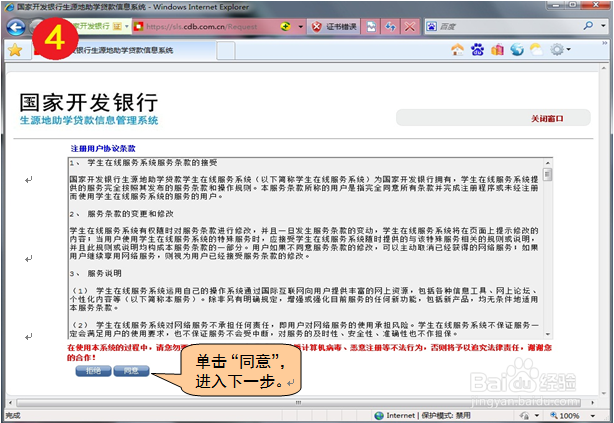This screenshot has height=423, width=614.
Task: Click the 证书错误 certificate error shield
Action: click(334, 27)
